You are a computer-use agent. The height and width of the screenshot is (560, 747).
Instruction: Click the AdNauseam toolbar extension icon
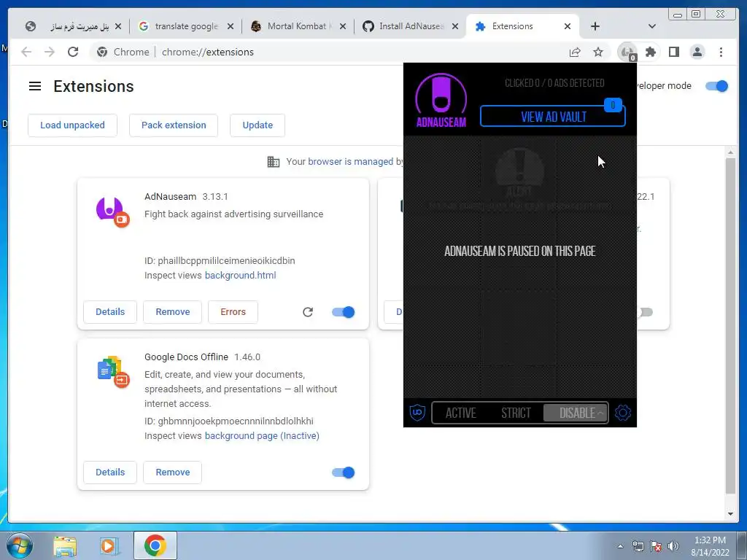click(x=627, y=52)
